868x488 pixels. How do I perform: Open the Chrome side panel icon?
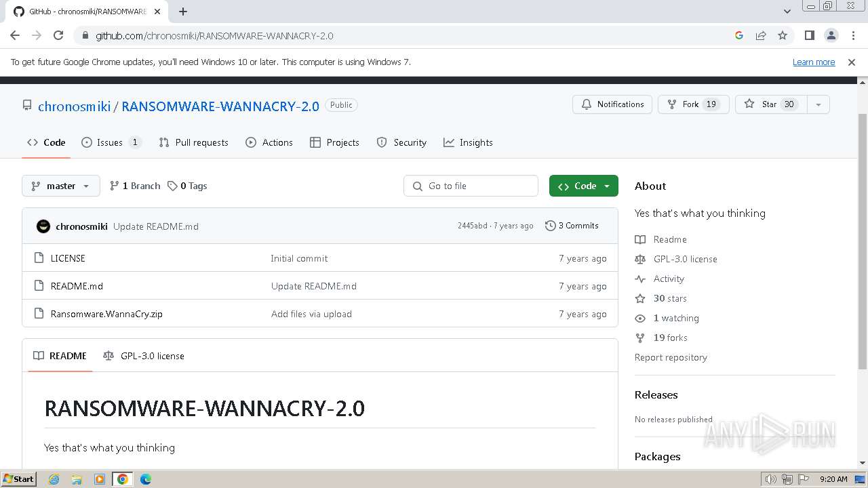click(x=810, y=35)
